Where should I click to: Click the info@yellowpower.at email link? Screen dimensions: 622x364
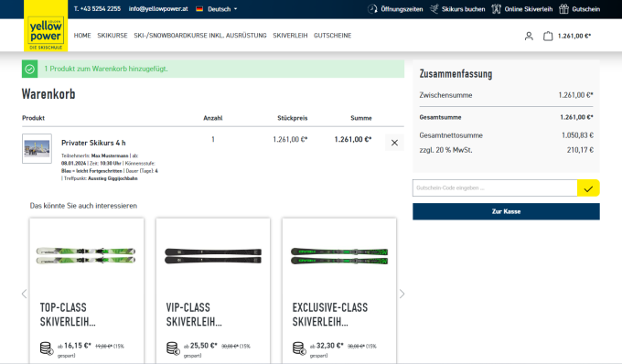tap(158, 9)
